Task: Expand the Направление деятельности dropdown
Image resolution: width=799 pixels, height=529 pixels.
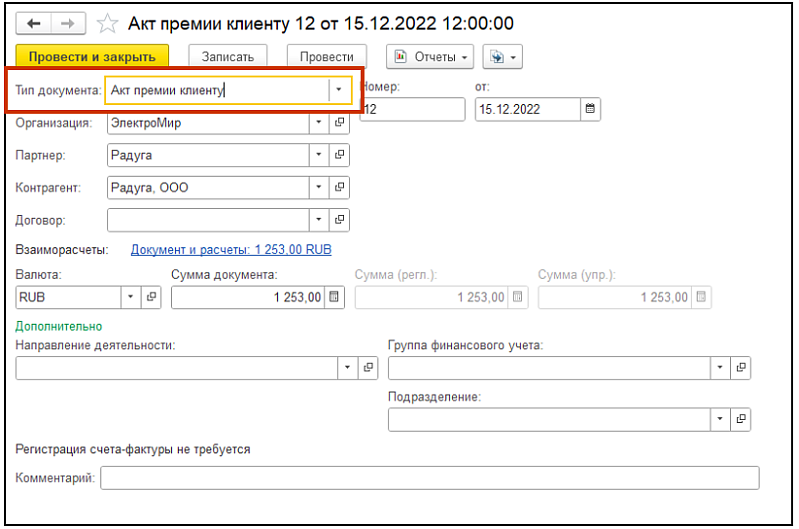Action: pyautogui.click(x=348, y=368)
